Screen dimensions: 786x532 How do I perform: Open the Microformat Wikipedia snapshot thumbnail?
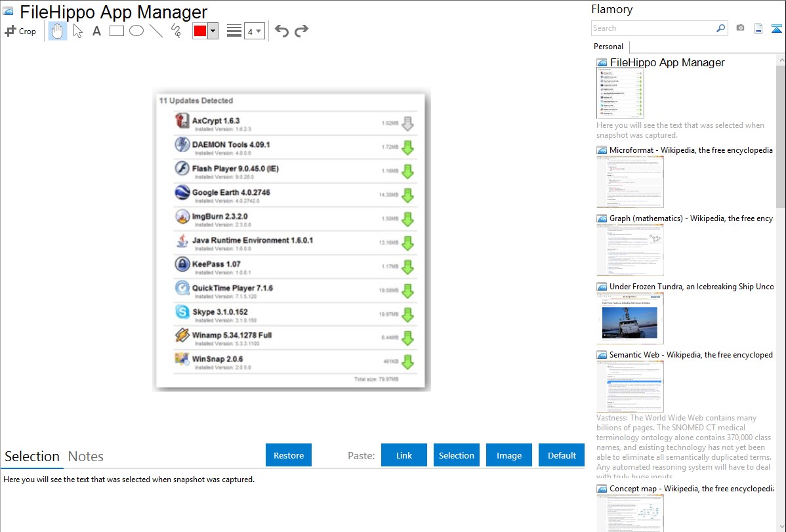(630, 182)
